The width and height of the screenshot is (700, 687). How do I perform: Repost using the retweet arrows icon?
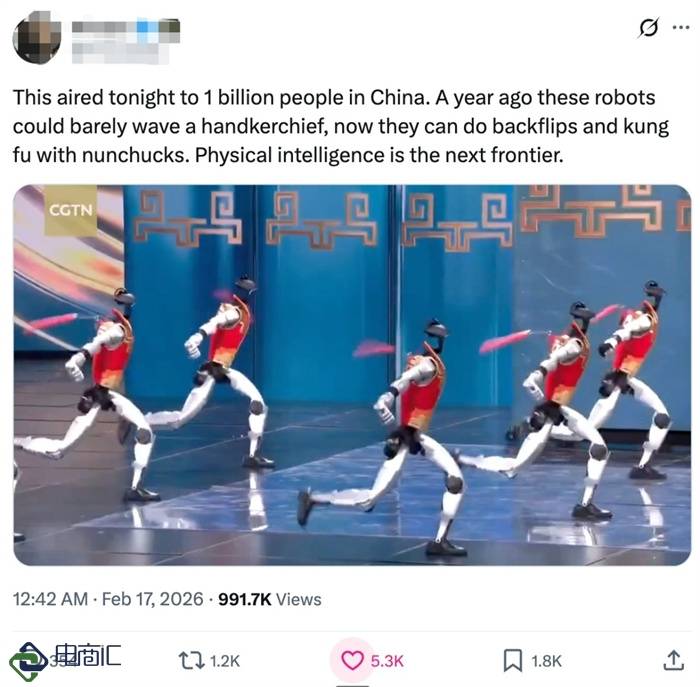(191, 661)
